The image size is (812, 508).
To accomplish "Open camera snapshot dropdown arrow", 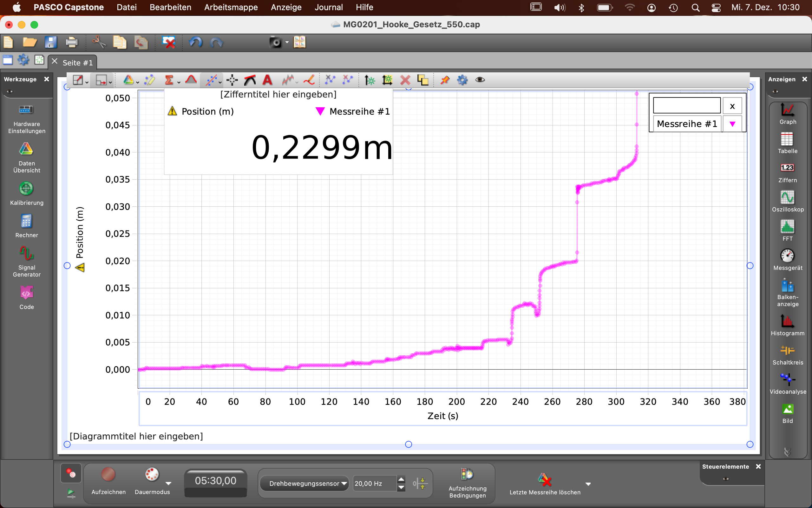I will tap(287, 42).
